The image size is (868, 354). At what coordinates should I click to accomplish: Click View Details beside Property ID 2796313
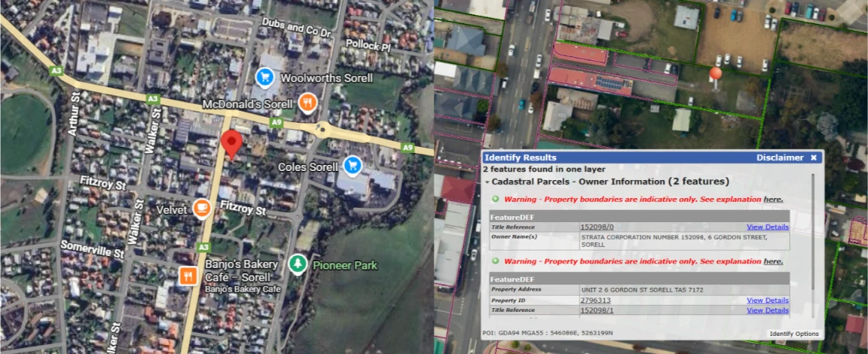coord(768,301)
